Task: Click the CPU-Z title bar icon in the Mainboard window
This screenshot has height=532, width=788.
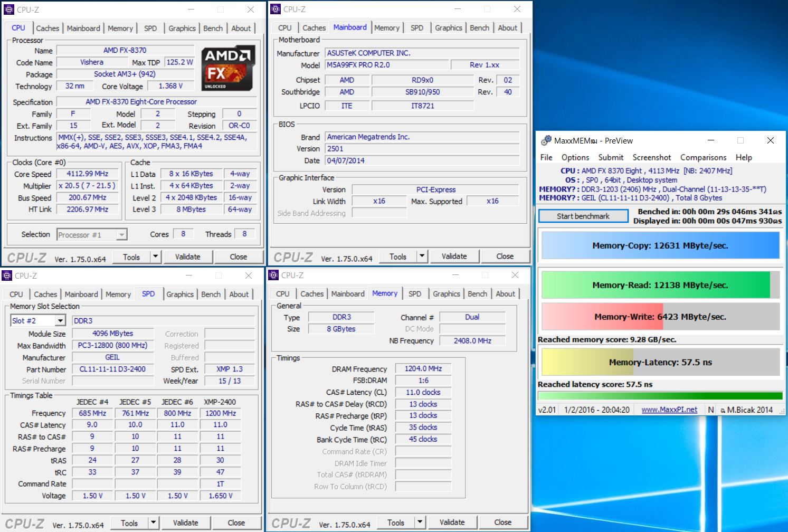Action: [x=275, y=9]
